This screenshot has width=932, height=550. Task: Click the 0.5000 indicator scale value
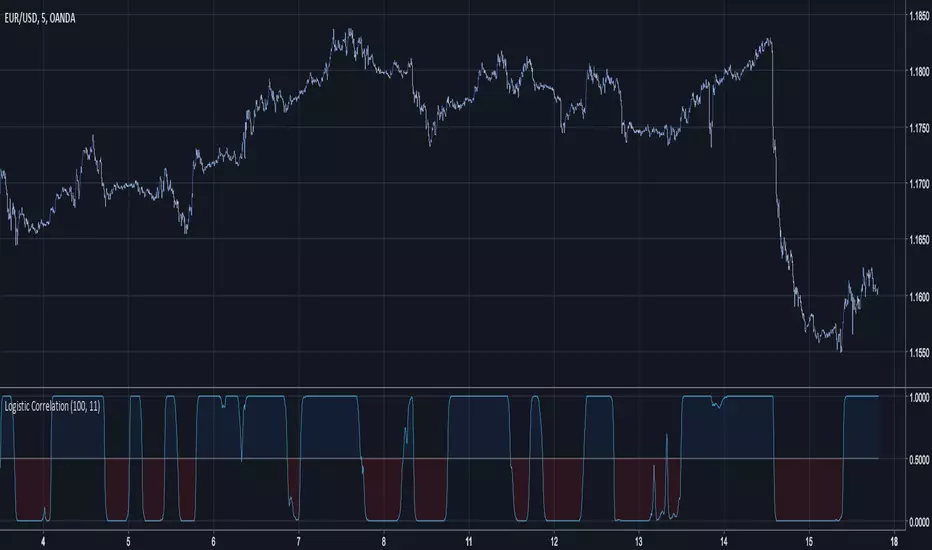[x=919, y=460]
